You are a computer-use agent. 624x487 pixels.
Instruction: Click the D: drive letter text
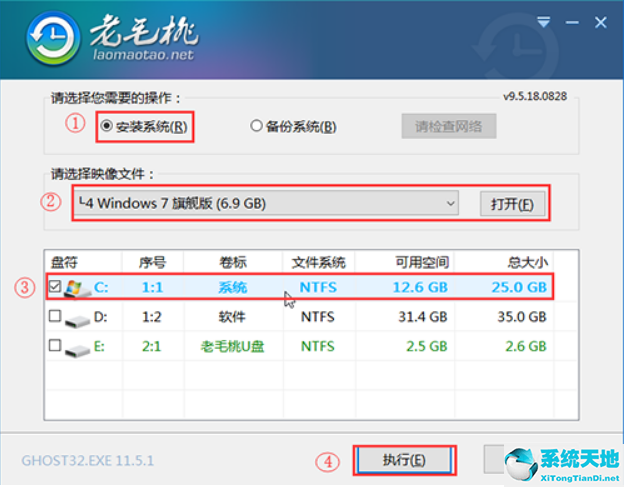101,317
